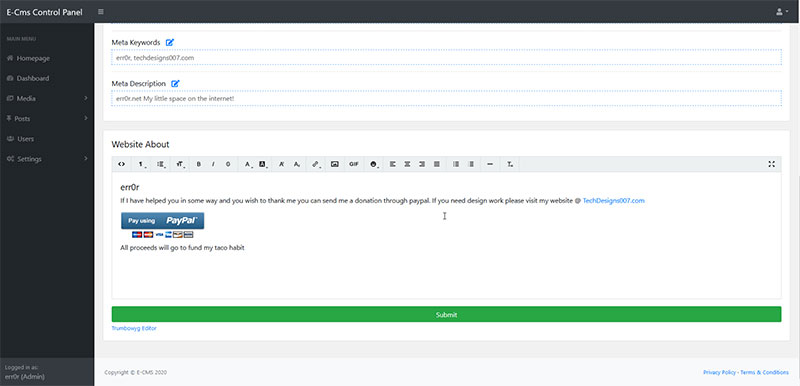Toggle HTML source view in editor
This screenshot has width=800, height=386.
(121, 164)
